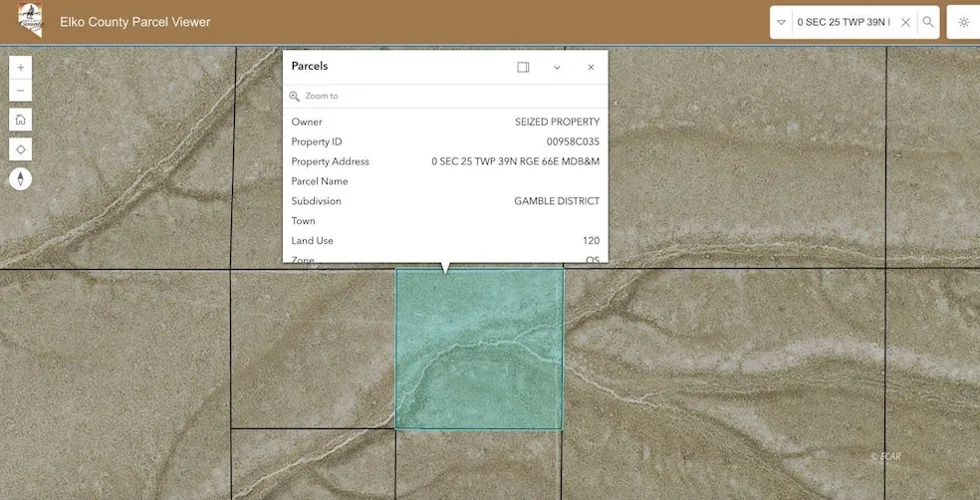Collapse the Parcels popup with chevron

click(x=557, y=67)
